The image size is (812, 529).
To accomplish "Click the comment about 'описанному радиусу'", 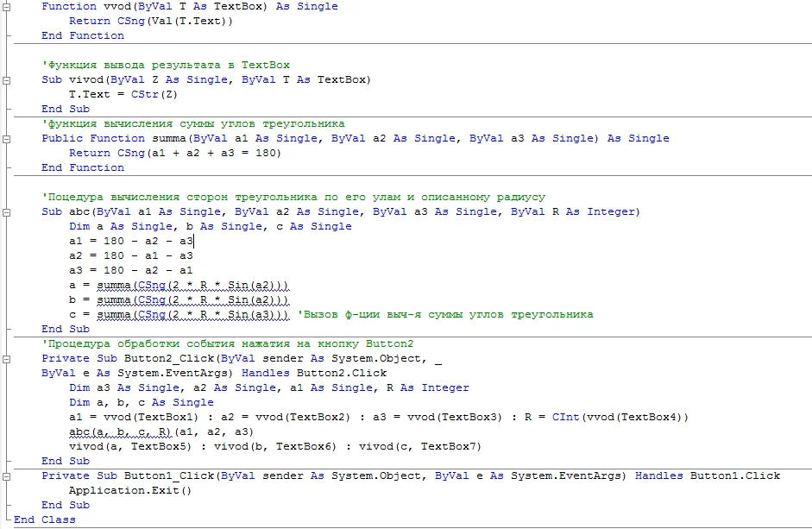I will [293, 198].
